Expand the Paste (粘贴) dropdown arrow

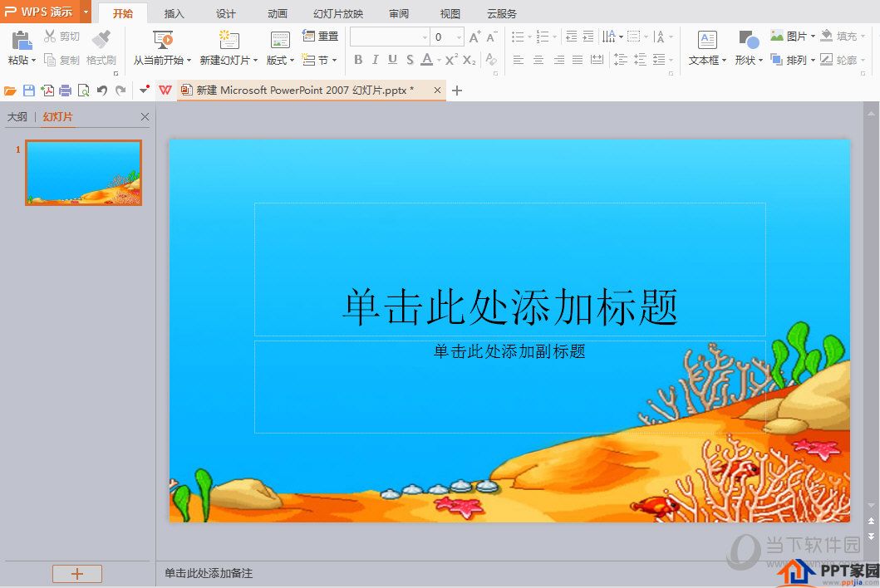click(x=34, y=61)
